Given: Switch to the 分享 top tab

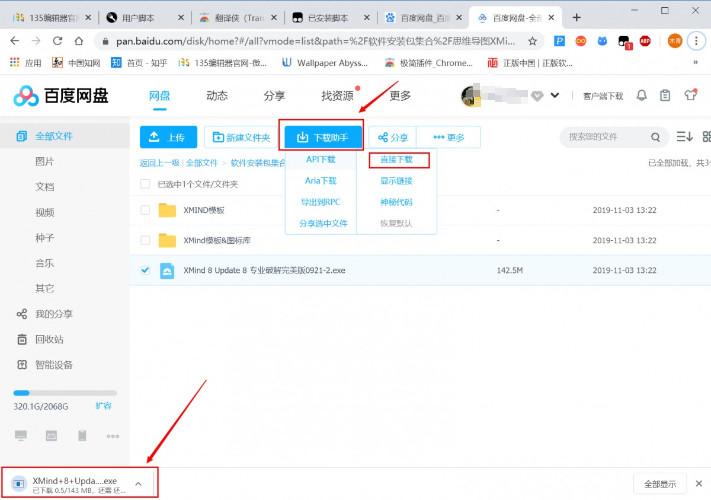Looking at the screenshot, I should pyautogui.click(x=274, y=96).
